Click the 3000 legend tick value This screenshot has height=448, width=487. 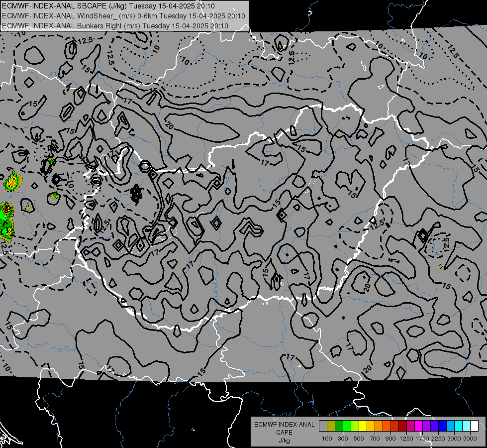pyautogui.click(x=454, y=439)
